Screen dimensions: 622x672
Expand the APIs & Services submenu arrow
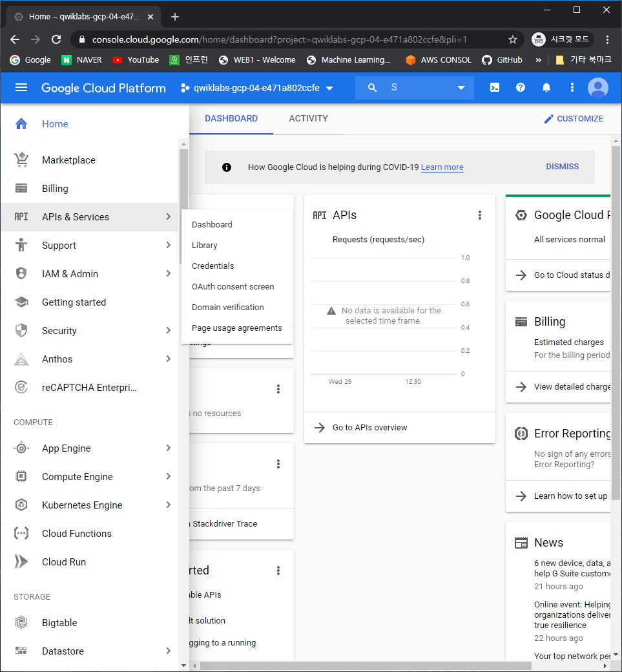[169, 217]
